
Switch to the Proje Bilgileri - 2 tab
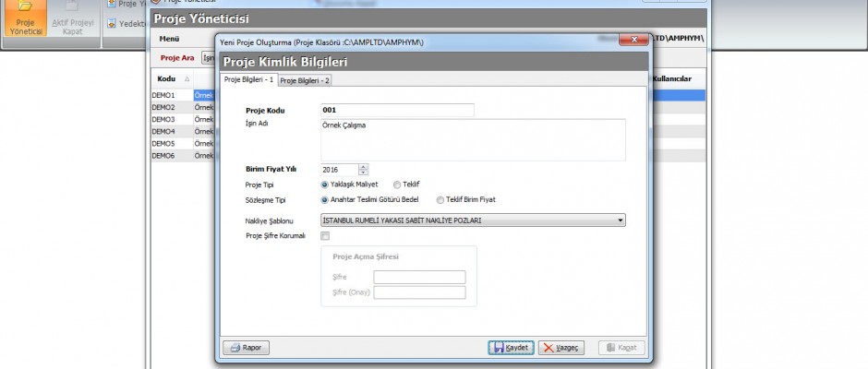coord(305,80)
